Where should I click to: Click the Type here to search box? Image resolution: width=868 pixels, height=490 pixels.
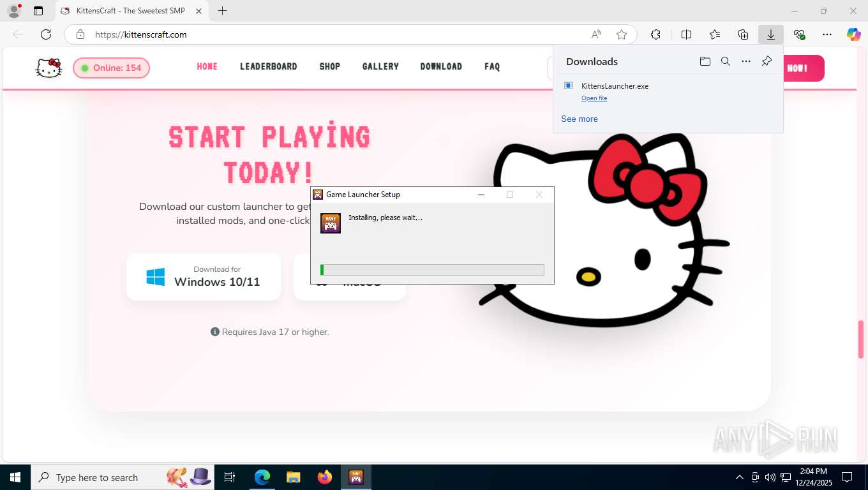123,477
